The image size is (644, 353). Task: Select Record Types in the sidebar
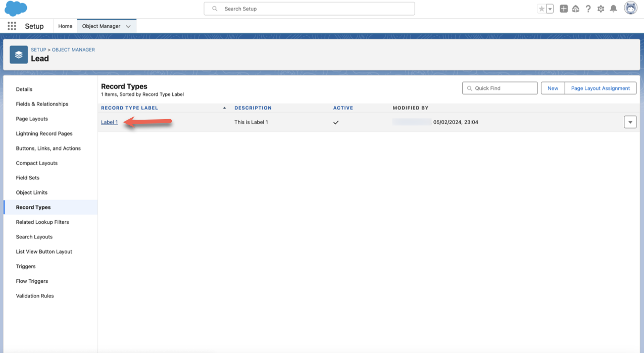(51, 207)
